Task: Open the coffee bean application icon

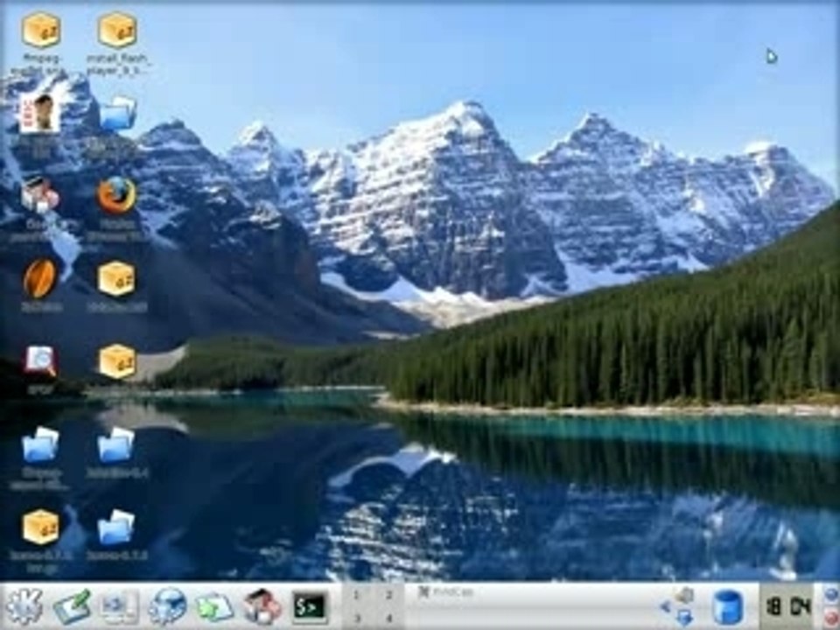Action: point(40,278)
